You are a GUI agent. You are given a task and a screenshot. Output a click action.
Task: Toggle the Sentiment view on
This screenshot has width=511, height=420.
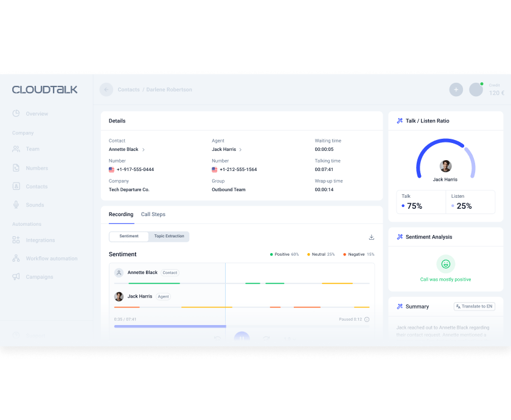pyautogui.click(x=128, y=236)
